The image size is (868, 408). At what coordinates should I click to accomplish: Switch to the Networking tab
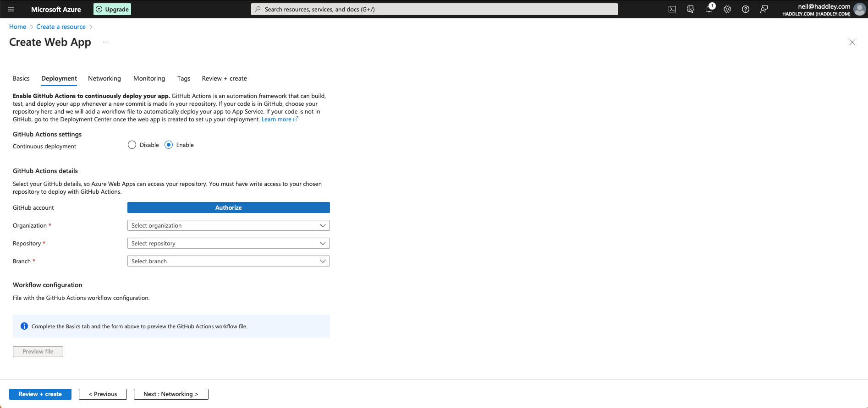[x=104, y=78]
